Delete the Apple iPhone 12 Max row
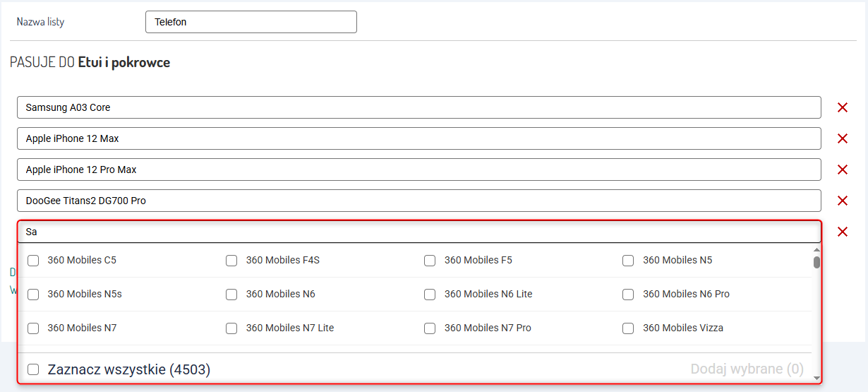The image size is (868, 392). click(x=842, y=138)
